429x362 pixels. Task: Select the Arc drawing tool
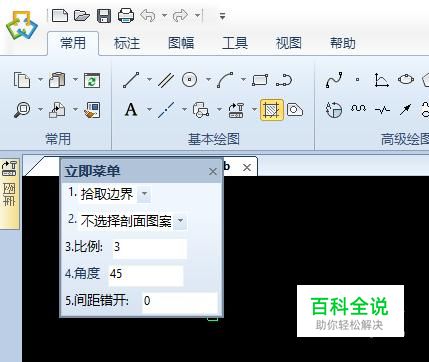(225, 80)
